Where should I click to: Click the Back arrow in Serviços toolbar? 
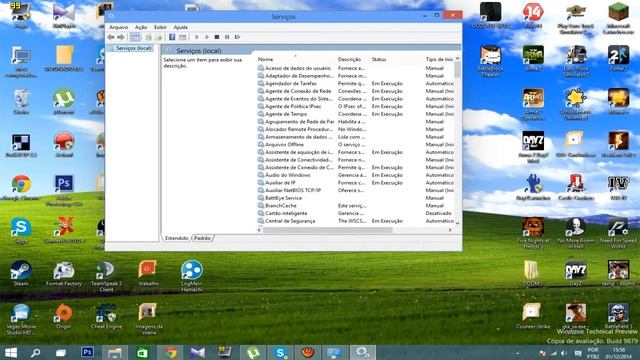click(x=111, y=37)
